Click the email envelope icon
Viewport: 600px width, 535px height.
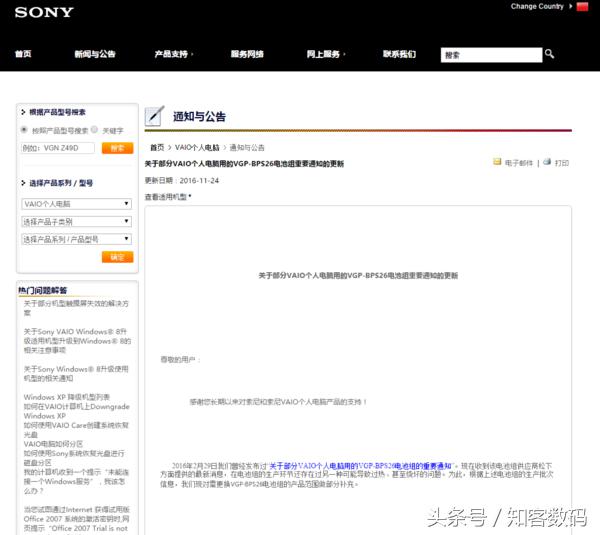497,162
